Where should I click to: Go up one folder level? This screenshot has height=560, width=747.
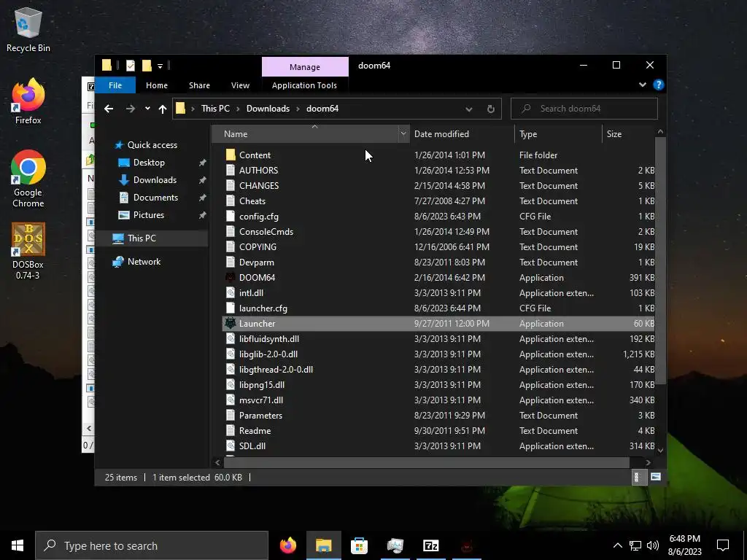[163, 109]
